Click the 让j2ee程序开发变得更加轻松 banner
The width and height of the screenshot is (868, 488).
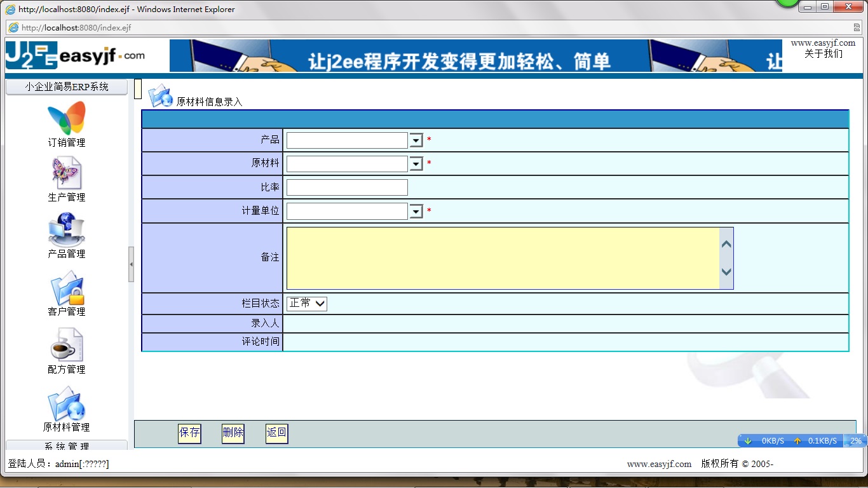pyautogui.click(x=475, y=56)
